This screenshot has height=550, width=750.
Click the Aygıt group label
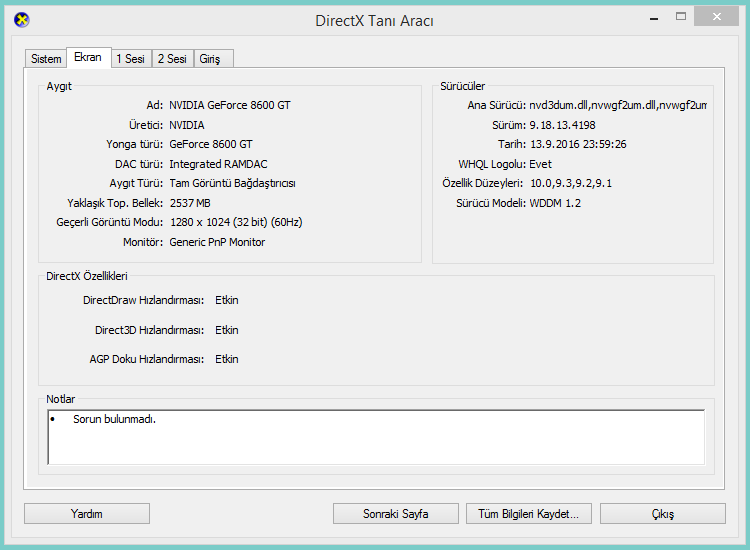tap(59, 86)
